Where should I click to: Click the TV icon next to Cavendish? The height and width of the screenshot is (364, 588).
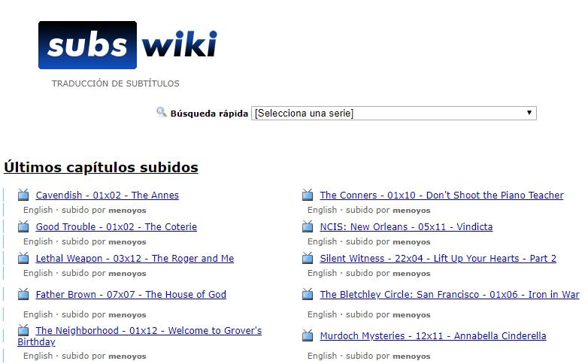coord(23,196)
